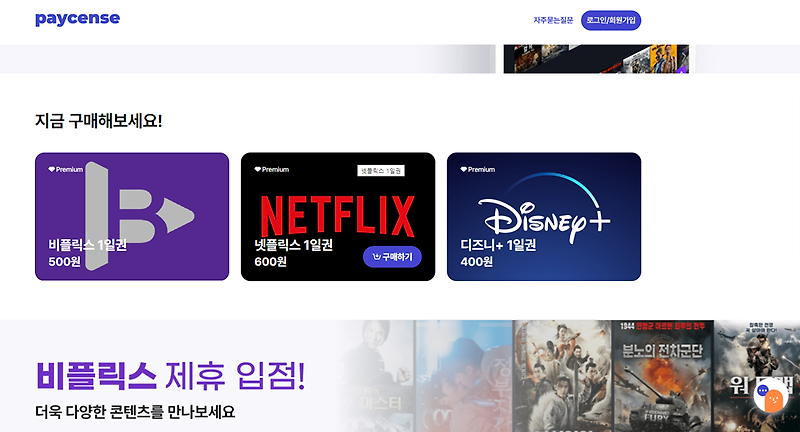The height and width of the screenshot is (432, 800).
Task: Click the Premium badge on 비플릭스 card
Action: coord(65,169)
